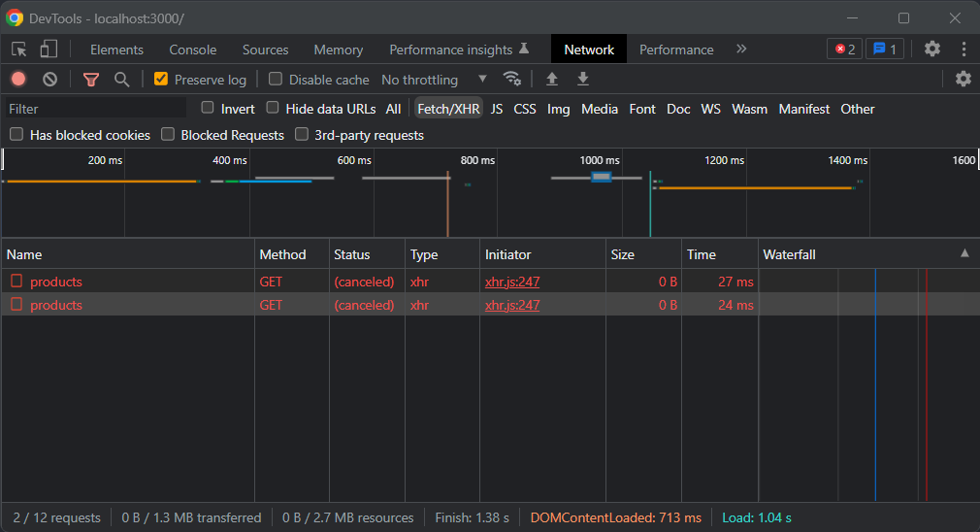The image size is (980, 532).
Task: Switch to the Console tab
Action: [x=192, y=50]
